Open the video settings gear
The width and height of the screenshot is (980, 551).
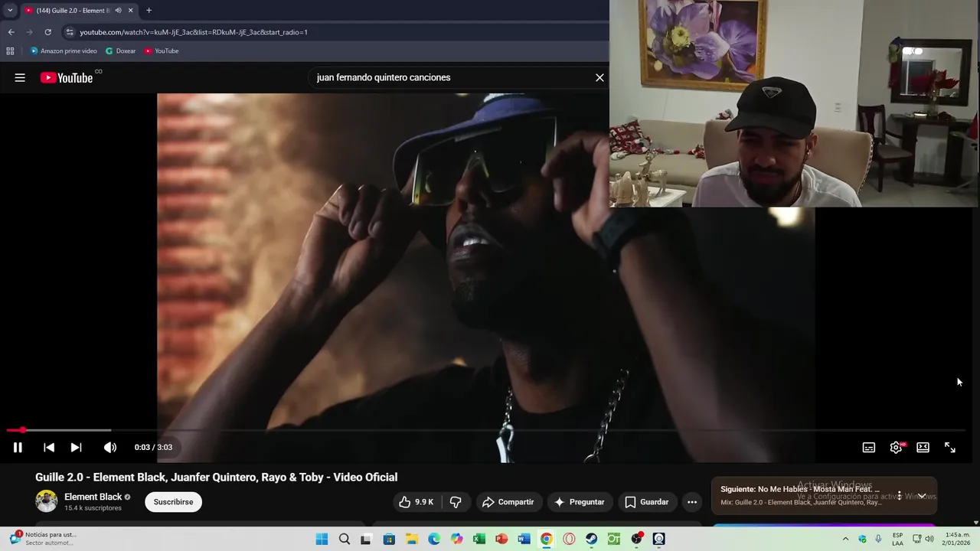(x=896, y=448)
